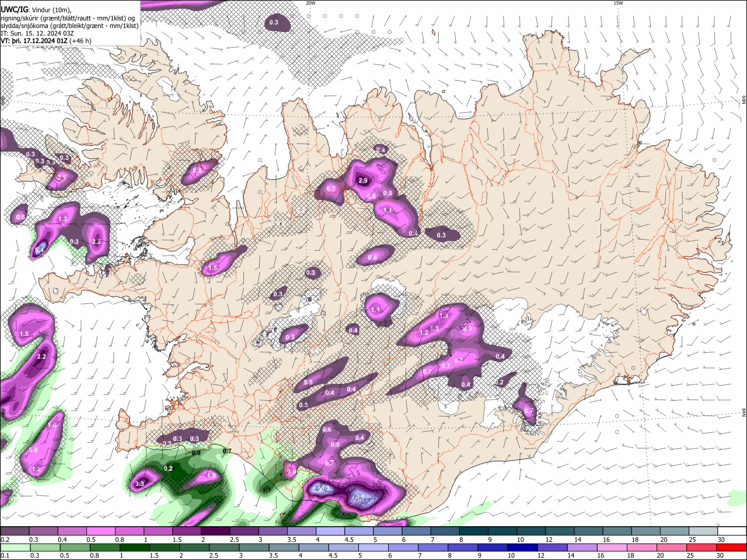Click the 'rigning/skúrir' legend description line
Screen dimensions: 747x560
pyautogui.click(x=67, y=18)
